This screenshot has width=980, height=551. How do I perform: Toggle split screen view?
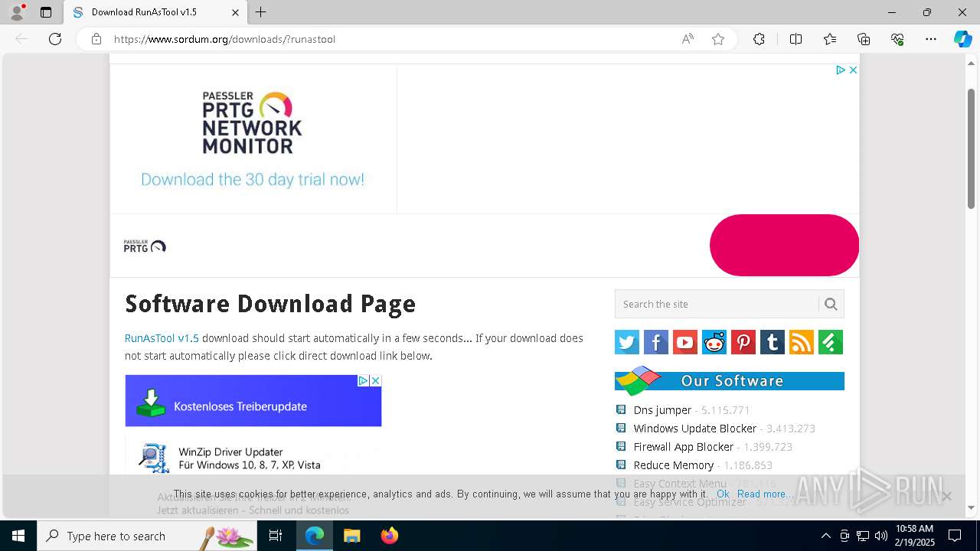[x=795, y=39]
